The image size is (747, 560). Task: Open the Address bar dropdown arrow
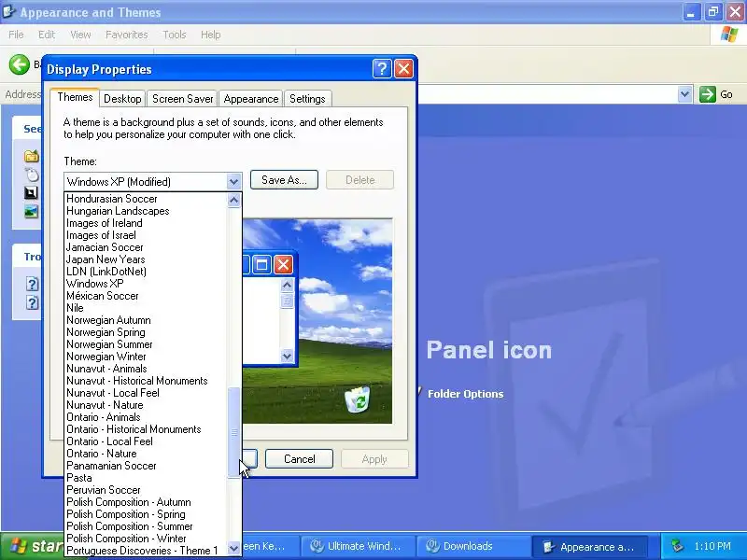click(684, 94)
